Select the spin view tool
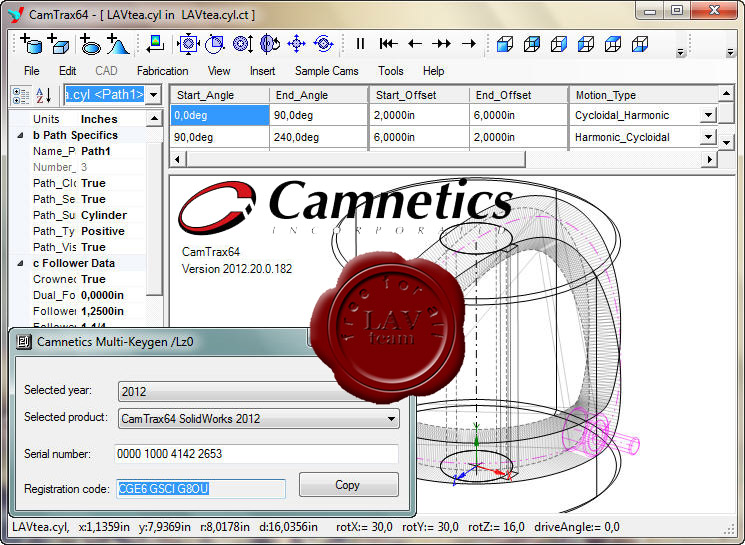The height and width of the screenshot is (545, 745). tap(324, 44)
